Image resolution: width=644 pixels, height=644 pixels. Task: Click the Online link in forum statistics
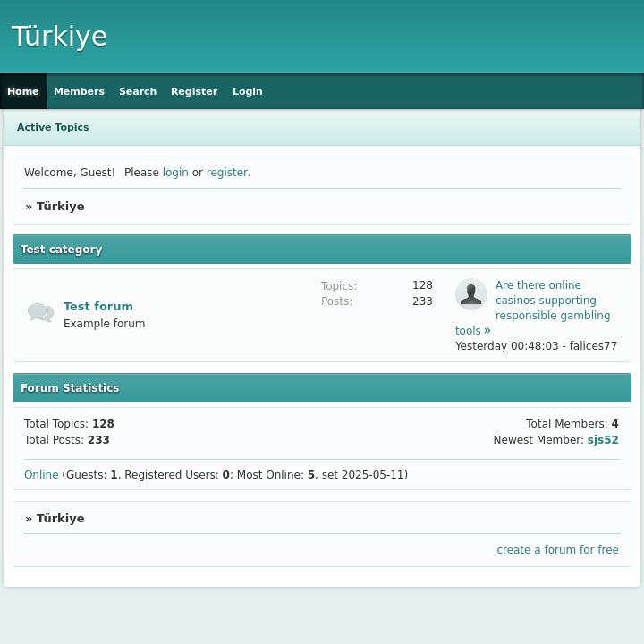tap(41, 475)
